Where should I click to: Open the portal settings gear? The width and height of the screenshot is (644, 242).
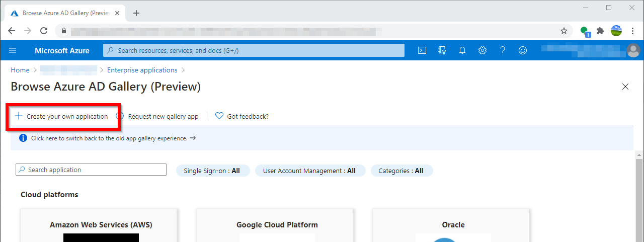pyautogui.click(x=482, y=50)
